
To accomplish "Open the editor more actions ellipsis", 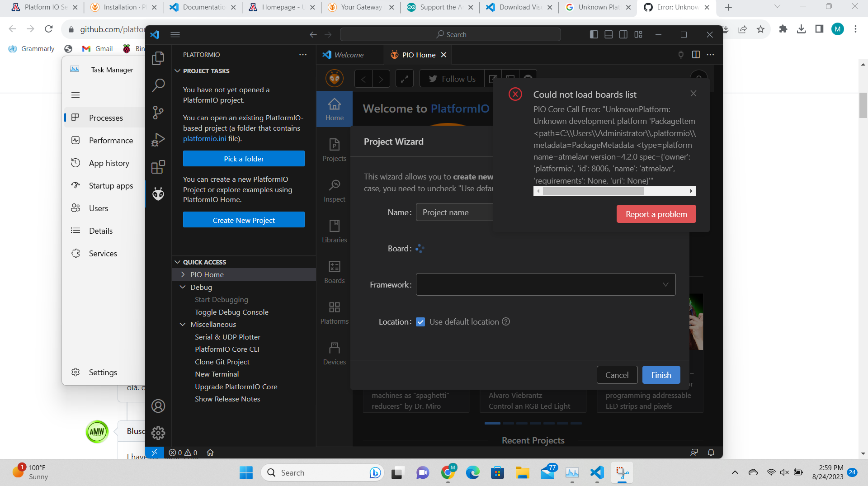I will pos(711,55).
